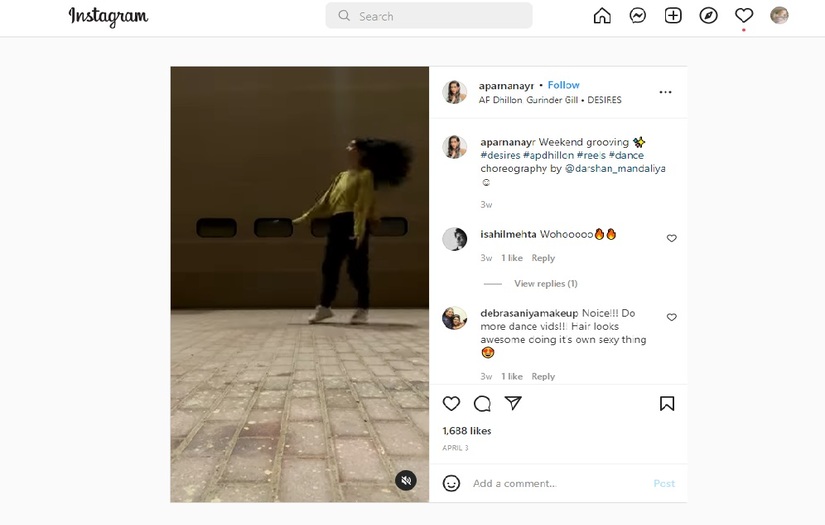Click the dance video to pause
The height and width of the screenshot is (525, 825).
point(299,284)
